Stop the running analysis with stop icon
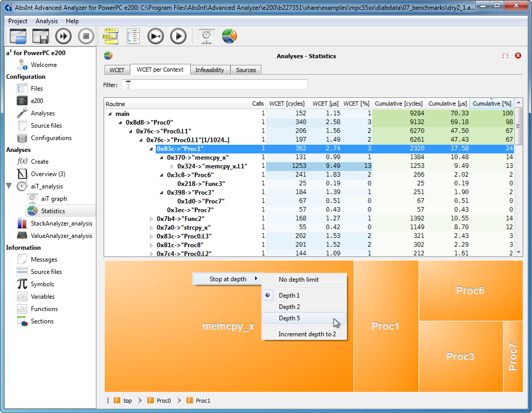 coord(86,36)
